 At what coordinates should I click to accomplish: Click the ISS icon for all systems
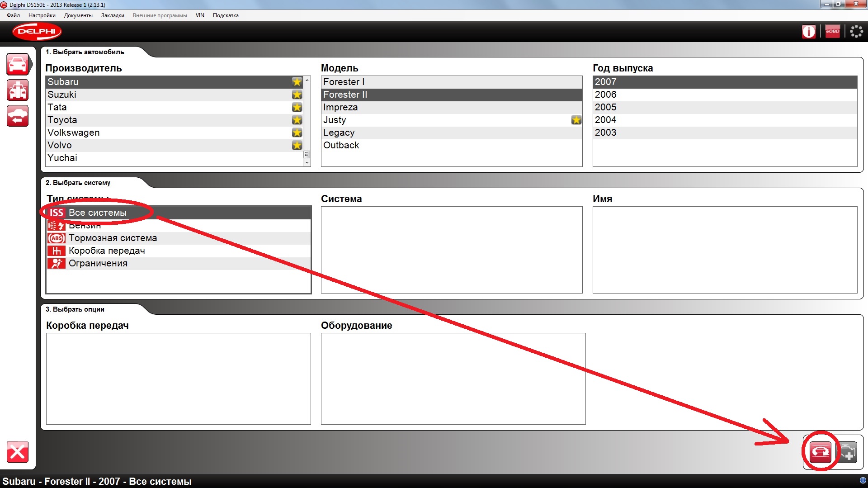pyautogui.click(x=57, y=213)
